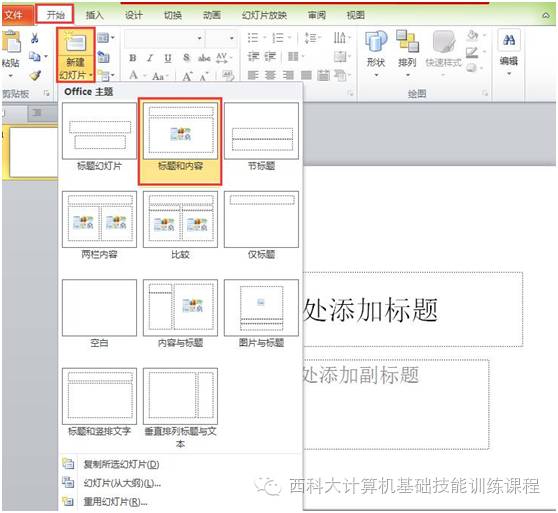Switch to the 开始 ribbon tab
Image resolution: width=558 pixels, height=513 pixels.
click(x=56, y=15)
